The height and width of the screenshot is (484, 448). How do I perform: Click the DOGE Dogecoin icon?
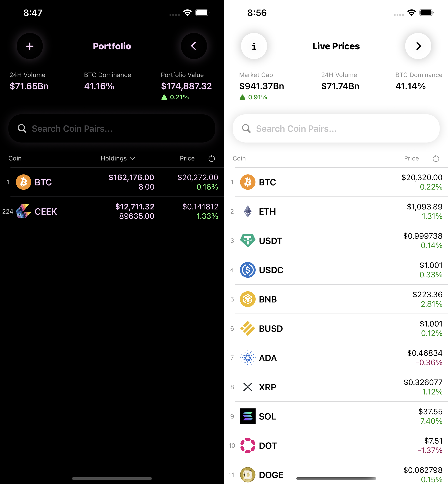pyautogui.click(x=248, y=475)
